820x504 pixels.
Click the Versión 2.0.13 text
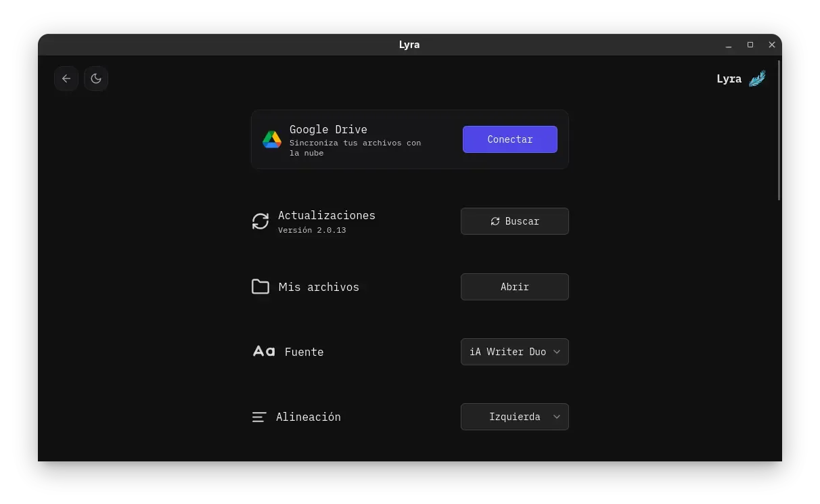tap(312, 230)
